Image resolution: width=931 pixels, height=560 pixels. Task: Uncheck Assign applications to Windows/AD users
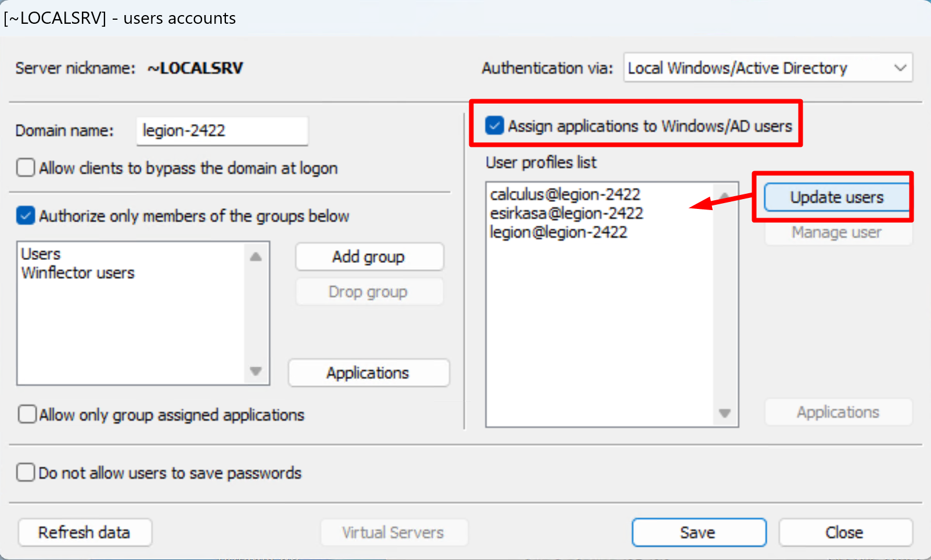click(x=494, y=126)
